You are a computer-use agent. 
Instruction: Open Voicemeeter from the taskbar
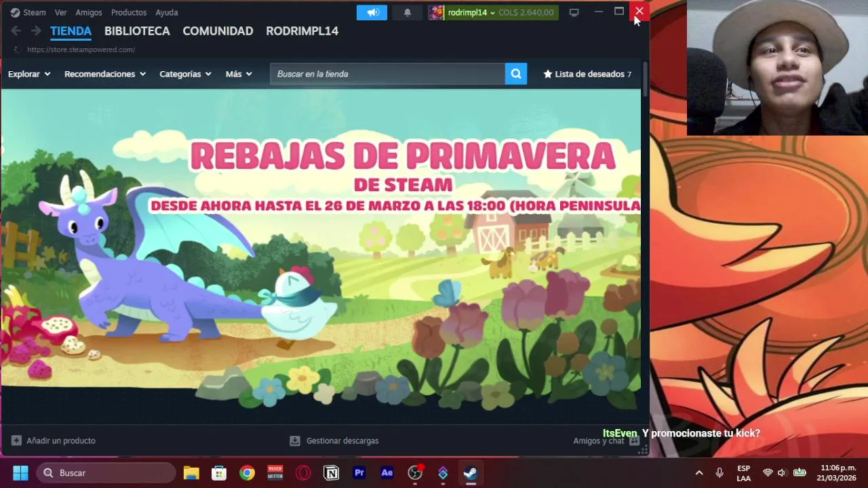275,472
